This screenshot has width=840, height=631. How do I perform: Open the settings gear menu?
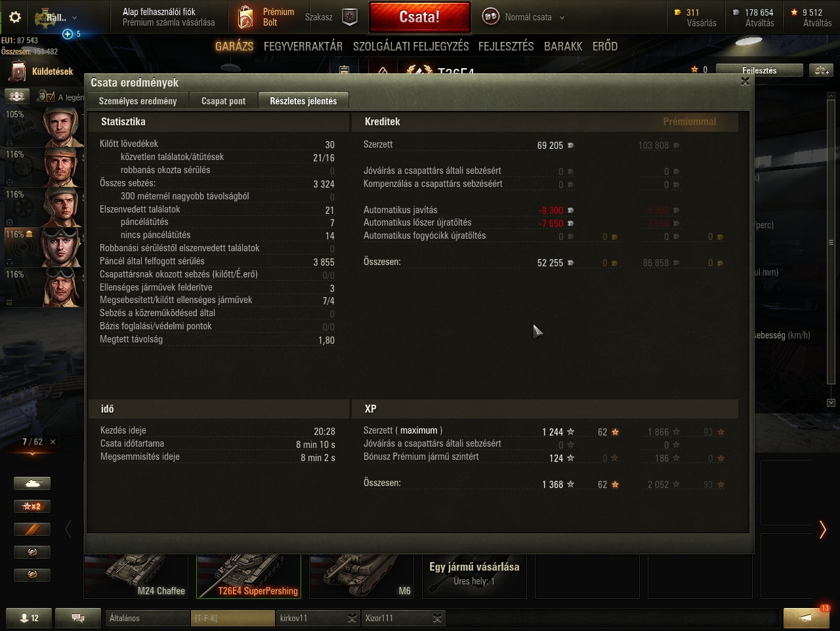pyautogui.click(x=15, y=18)
